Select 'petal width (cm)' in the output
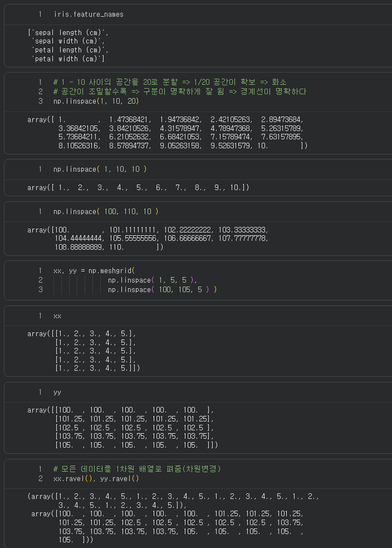Image resolution: width=392 pixels, height=548 pixels. [68, 59]
